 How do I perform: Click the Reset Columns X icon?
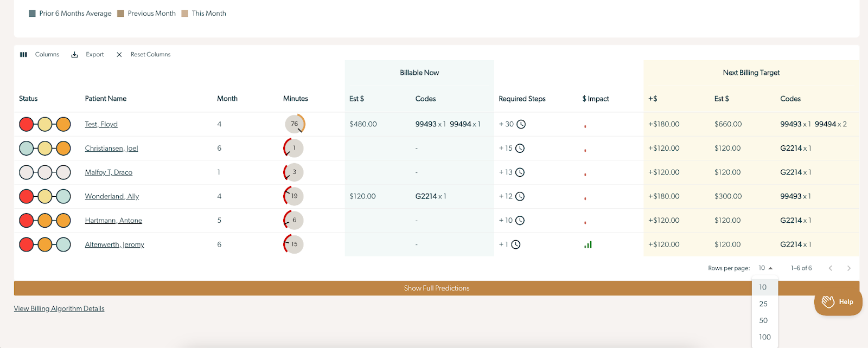pyautogui.click(x=119, y=55)
